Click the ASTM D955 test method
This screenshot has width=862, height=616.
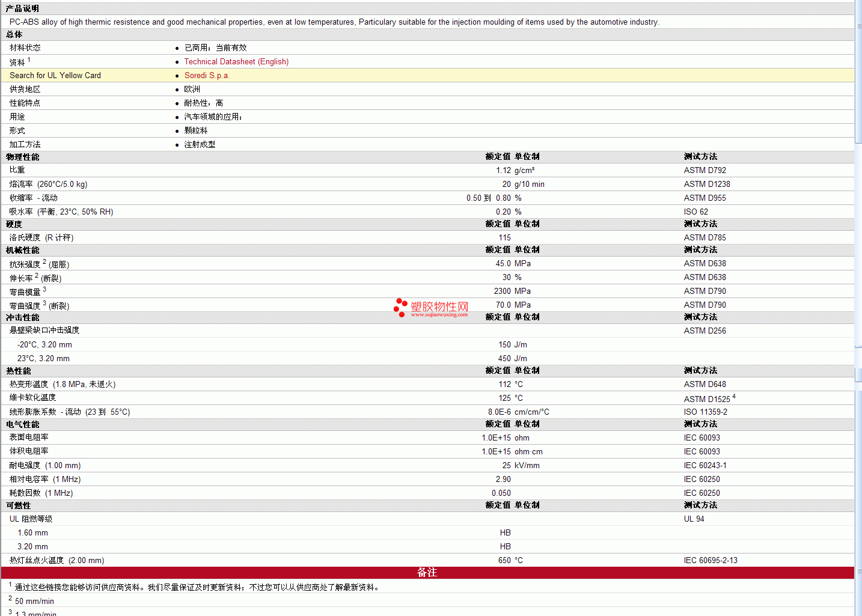point(705,198)
